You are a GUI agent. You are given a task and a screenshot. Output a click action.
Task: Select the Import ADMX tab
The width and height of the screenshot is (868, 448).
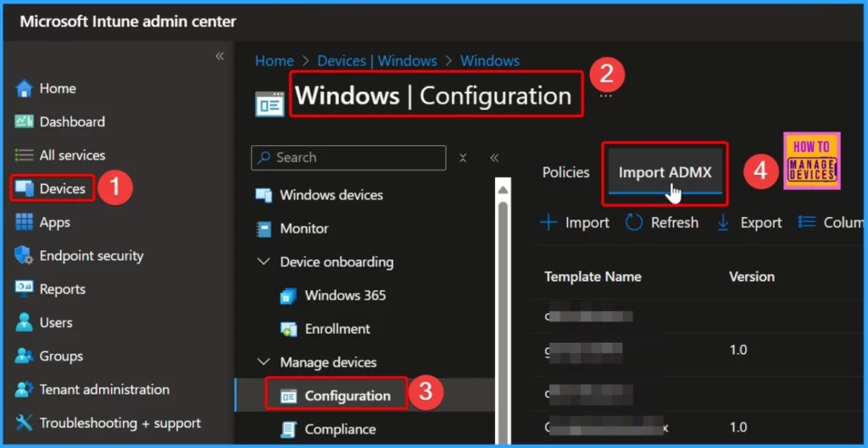click(x=665, y=172)
